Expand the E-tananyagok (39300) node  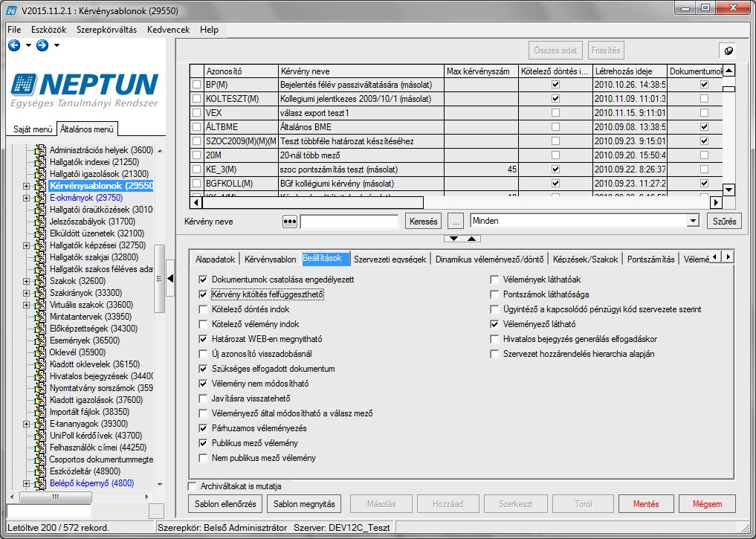(x=27, y=425)
